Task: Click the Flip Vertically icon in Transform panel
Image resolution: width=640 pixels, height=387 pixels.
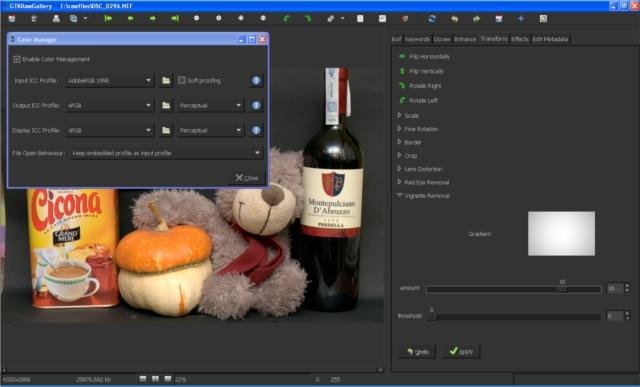Action: (402, 71)
